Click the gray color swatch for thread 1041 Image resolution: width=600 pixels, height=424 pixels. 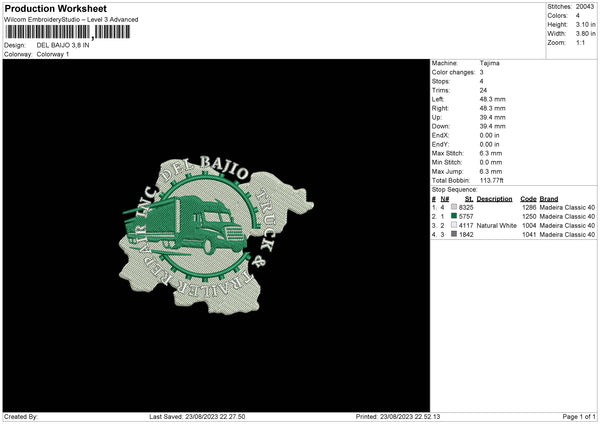(454, 234)
